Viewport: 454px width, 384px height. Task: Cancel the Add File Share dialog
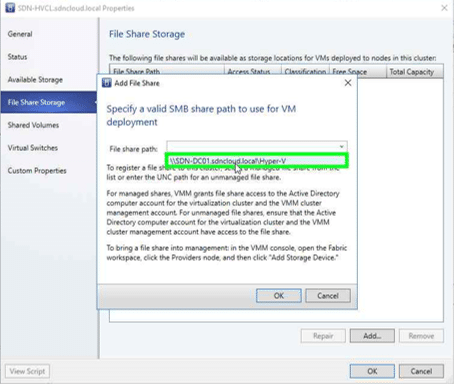pos(328,296)
